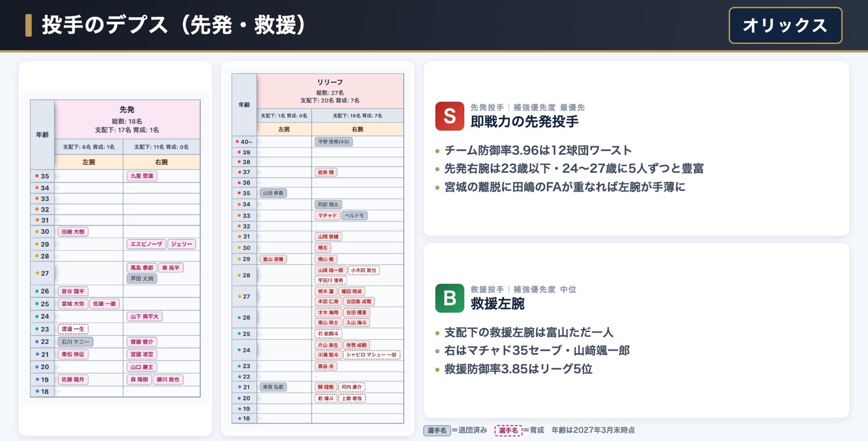Click player tag 森 陽樹

point(139,380)
